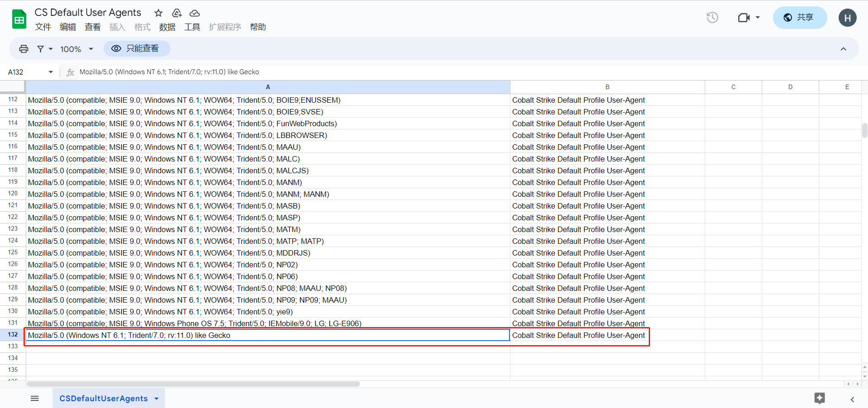The image size is (868, 408).
Task: Open the 100% zoom dropdown
Action: point(76,49)
